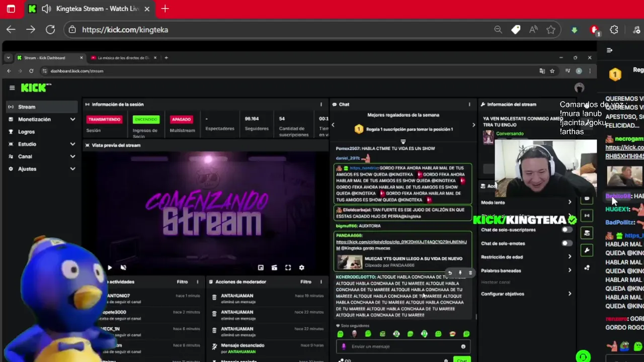Expand Estudio sidebar section

42,144
